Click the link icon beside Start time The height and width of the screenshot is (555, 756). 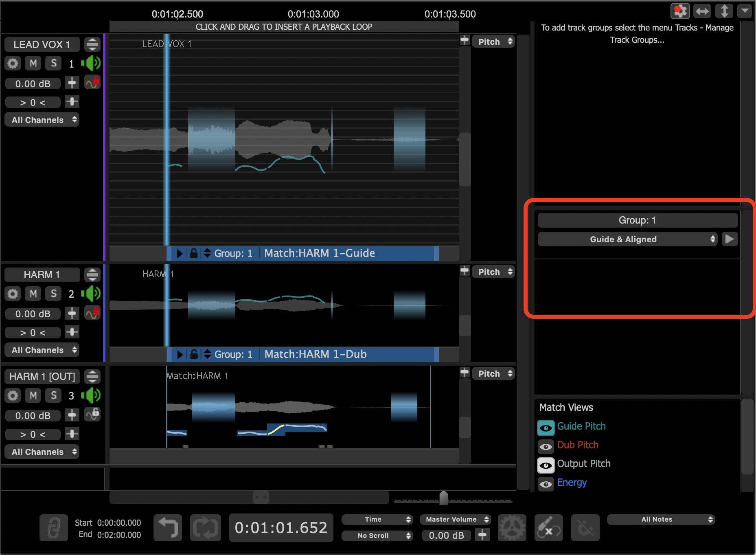[54, 527]
